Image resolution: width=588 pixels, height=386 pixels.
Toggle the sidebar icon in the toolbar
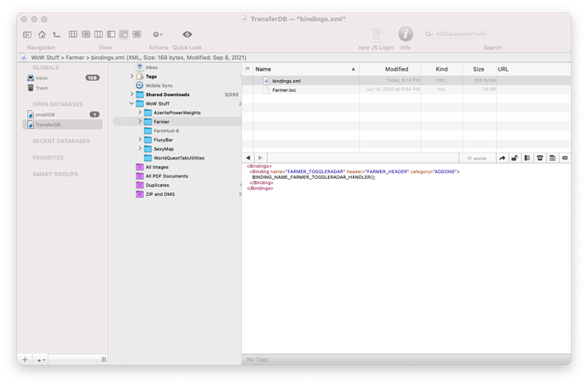point(27,35)
